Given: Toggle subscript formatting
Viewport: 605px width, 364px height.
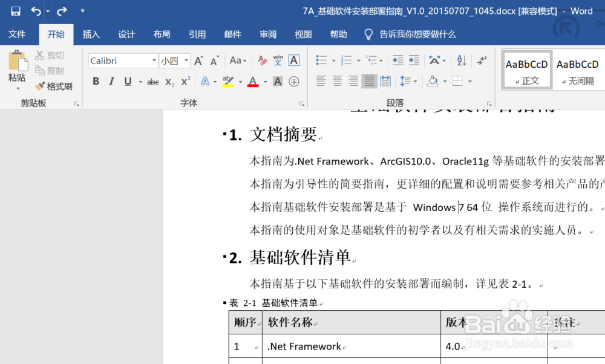Looking at the screenshot, I should pos(170,82).
